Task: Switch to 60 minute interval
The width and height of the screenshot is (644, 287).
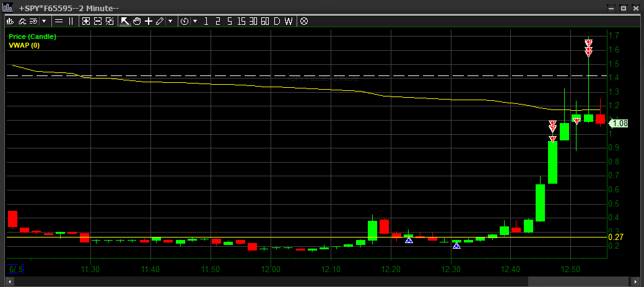Action: [x=265, y=21]
